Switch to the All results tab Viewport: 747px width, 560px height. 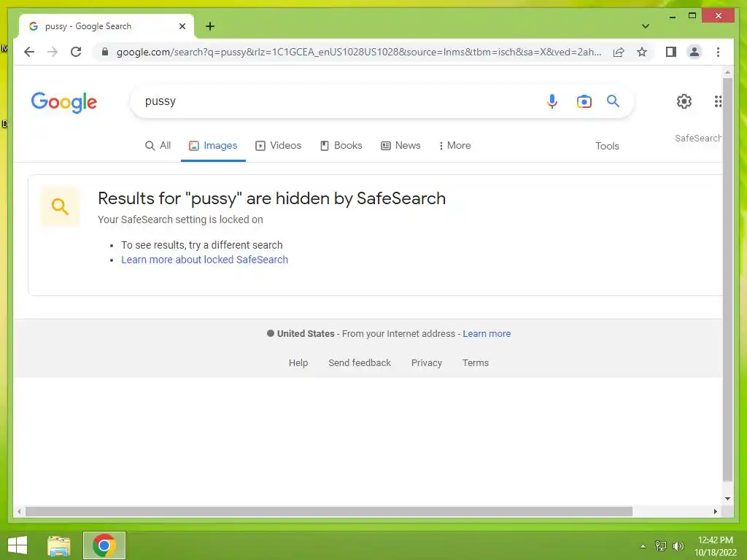[158, 145]
